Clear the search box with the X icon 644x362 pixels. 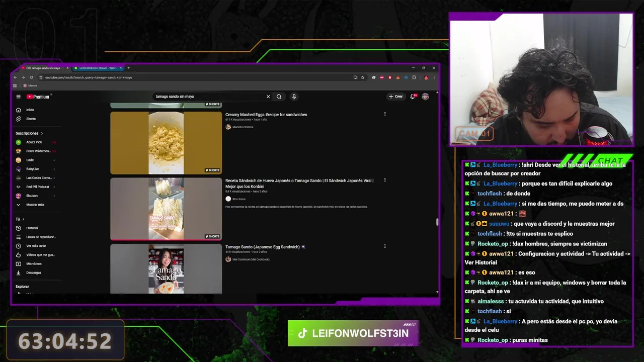pyautogui.click(x=268, y=97)
